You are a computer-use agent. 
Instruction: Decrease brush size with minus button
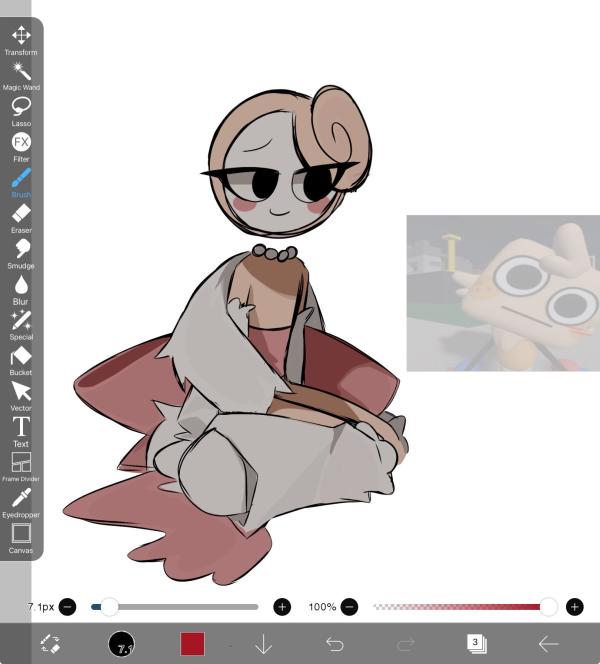67,607
